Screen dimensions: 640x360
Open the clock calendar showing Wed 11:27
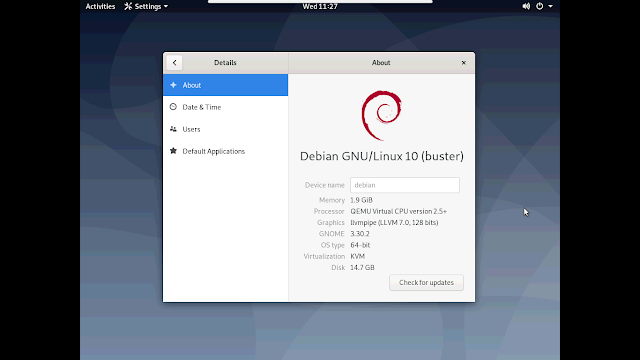[x=320, y=6]
